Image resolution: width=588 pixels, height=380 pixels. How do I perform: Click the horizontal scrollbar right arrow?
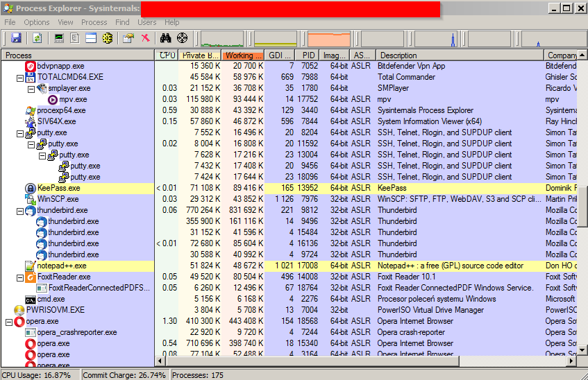click(x=571, y=361)
